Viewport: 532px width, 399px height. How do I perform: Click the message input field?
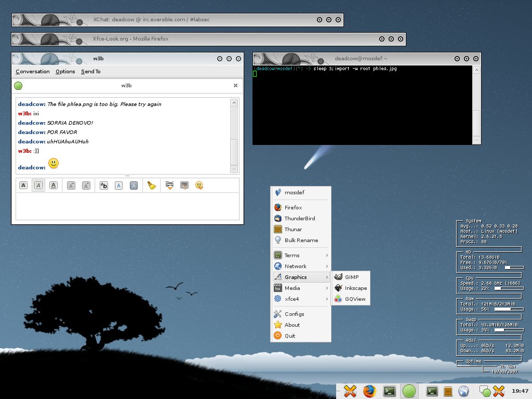point(127,206)
